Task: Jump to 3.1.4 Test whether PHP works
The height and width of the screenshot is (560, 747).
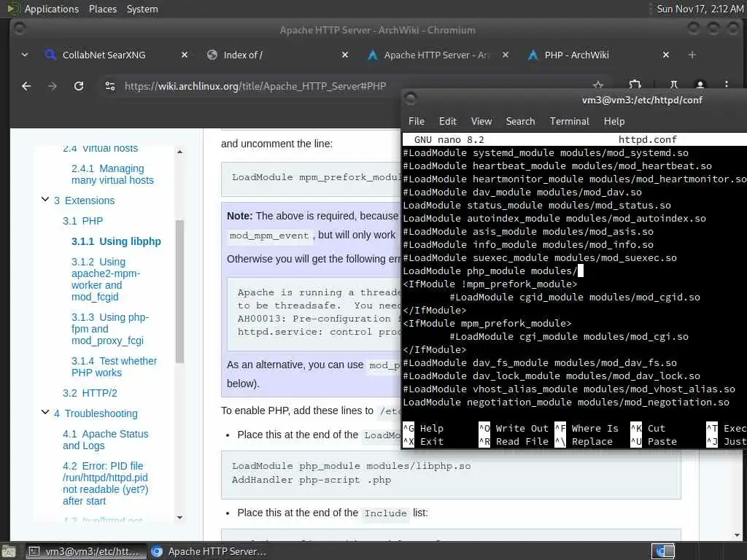Action: click(x=114, y=367)
